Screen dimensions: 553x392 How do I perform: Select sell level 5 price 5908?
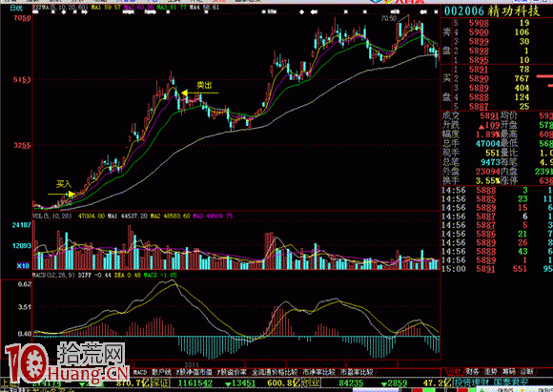479,23
